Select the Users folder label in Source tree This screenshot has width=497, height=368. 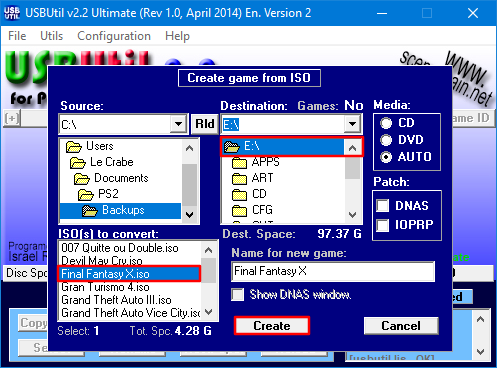pos(100,146)
